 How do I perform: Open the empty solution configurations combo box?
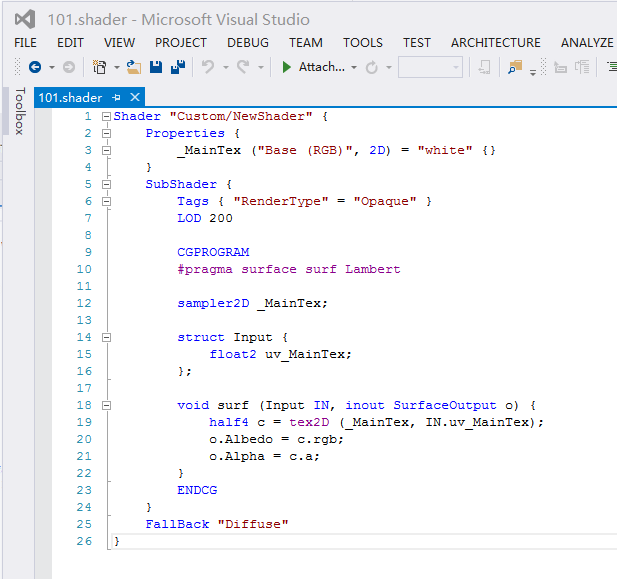click(430, 67)
